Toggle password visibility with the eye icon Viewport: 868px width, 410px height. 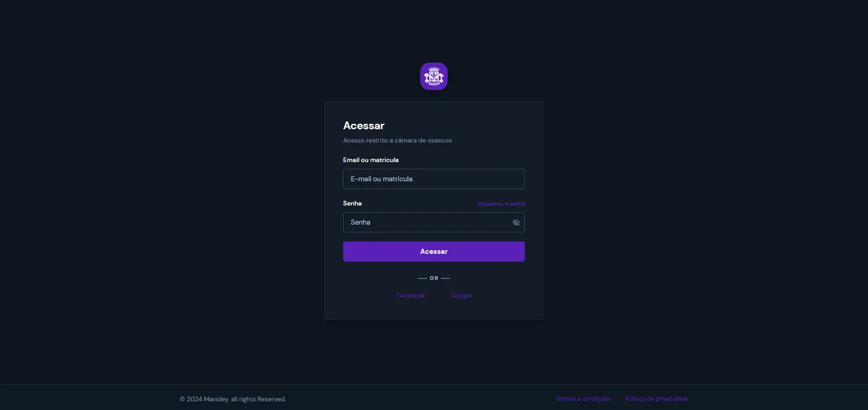pos(516,222)
